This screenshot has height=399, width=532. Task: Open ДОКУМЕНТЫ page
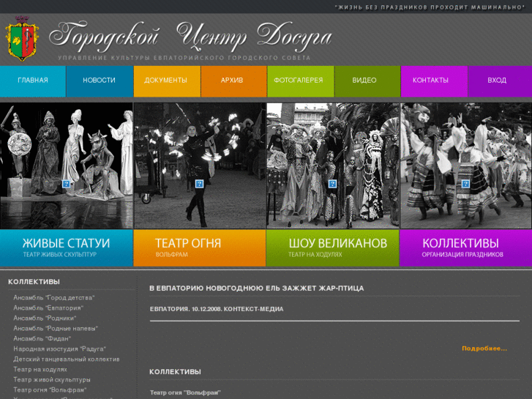(x=167, y=81)
